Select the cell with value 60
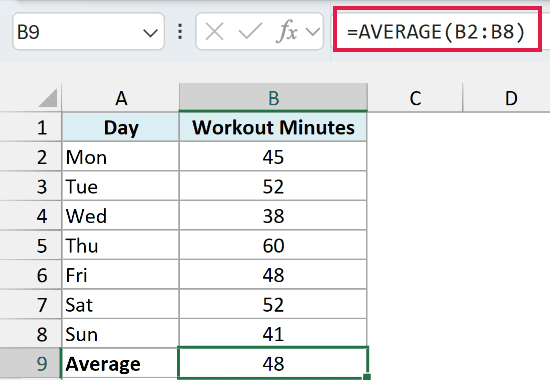This screenshot has width=550, height=380. (273, 245)
